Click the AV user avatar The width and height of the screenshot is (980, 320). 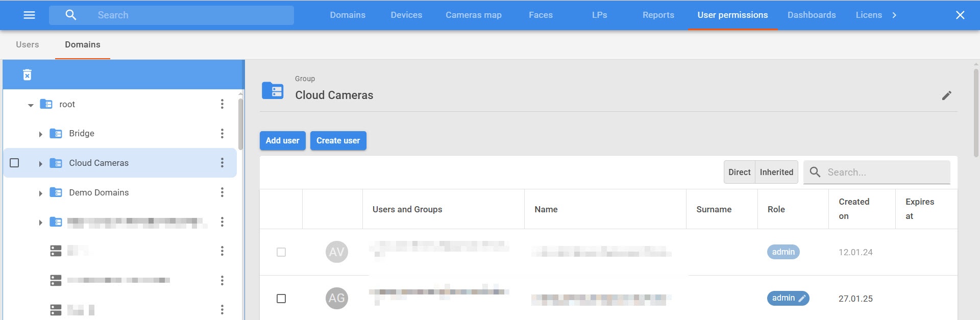pyautogui.click(x=336, y=252)
